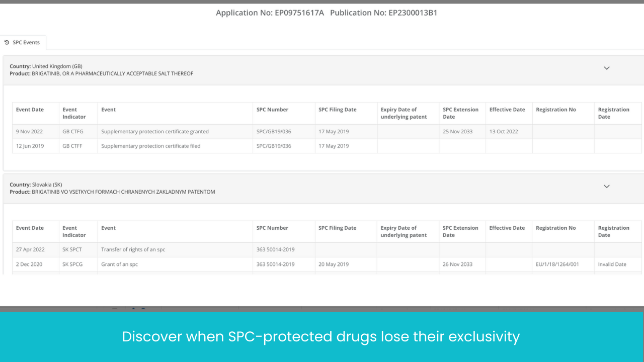Sort UK table by Event Date header

[30, 110]
